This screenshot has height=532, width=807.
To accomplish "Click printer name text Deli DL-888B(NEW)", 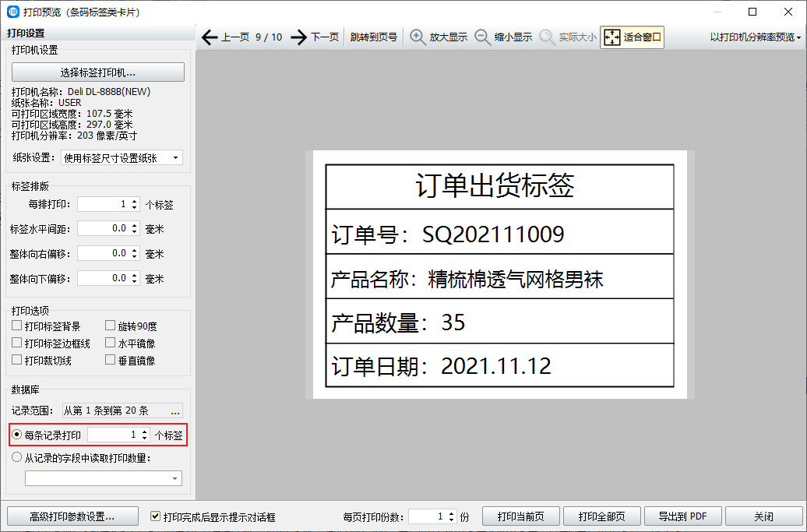I will 109,92.
